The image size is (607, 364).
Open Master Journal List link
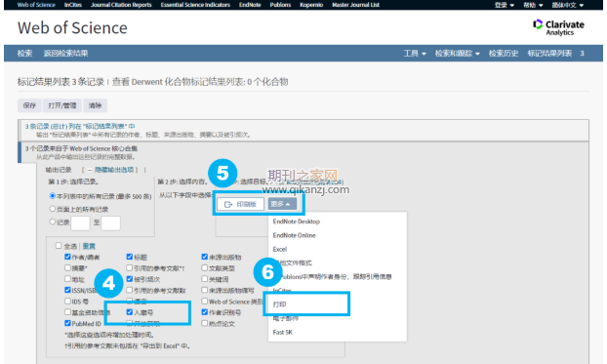pyautogui.click(x=356, y=5)
